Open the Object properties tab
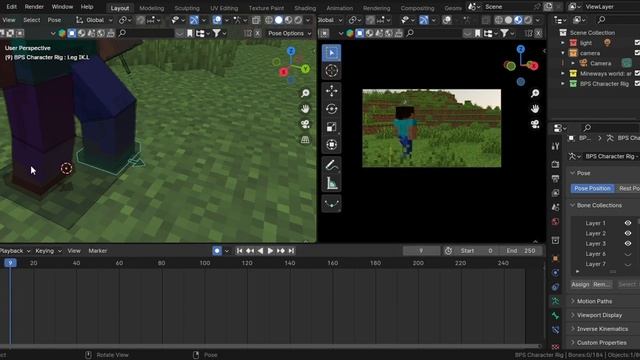640x360 pixels. point(556,258)
